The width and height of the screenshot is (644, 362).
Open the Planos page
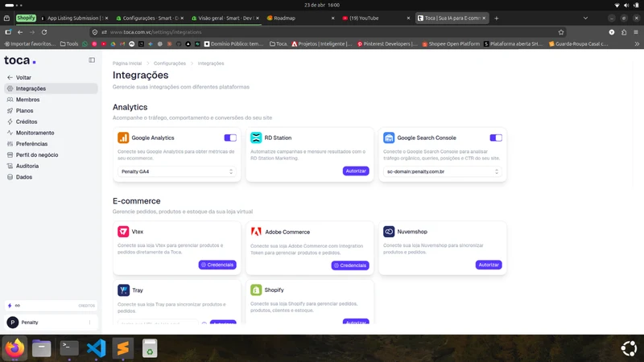point(51,110)
